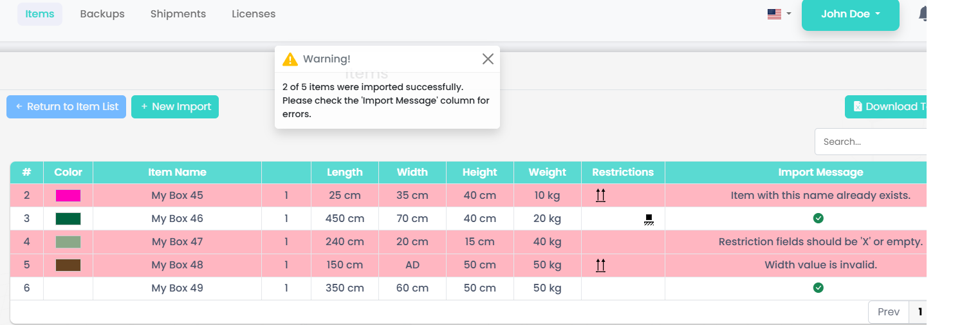Go to the Shipments tab
Viewport: 980px width, 325px height.
(x=178, y=14)
